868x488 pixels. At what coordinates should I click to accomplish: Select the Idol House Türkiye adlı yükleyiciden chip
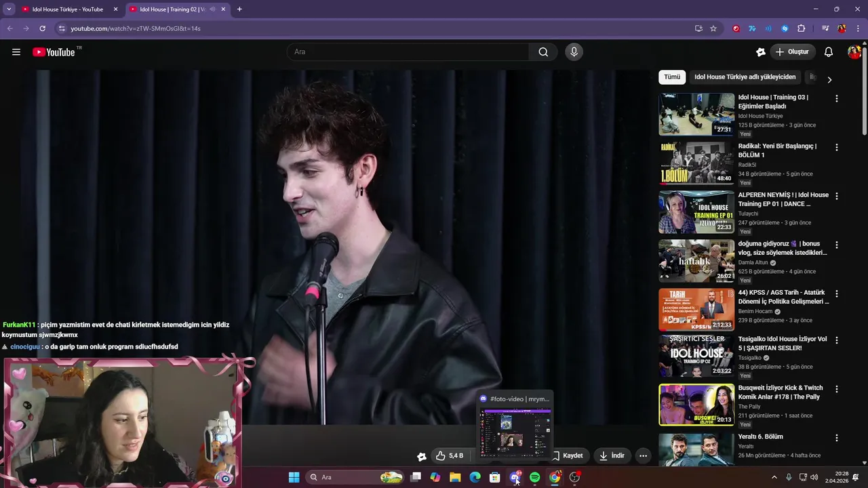(x=745, y=77)
